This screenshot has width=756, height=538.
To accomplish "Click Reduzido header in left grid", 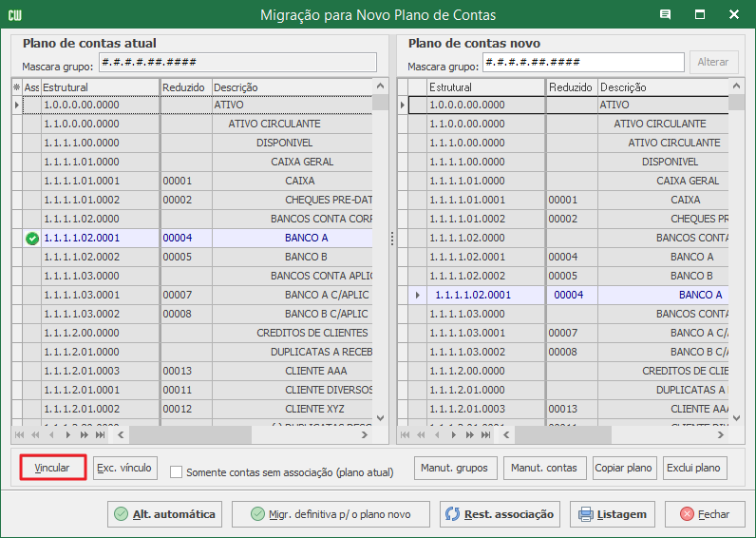I will (x=185, y=87).
